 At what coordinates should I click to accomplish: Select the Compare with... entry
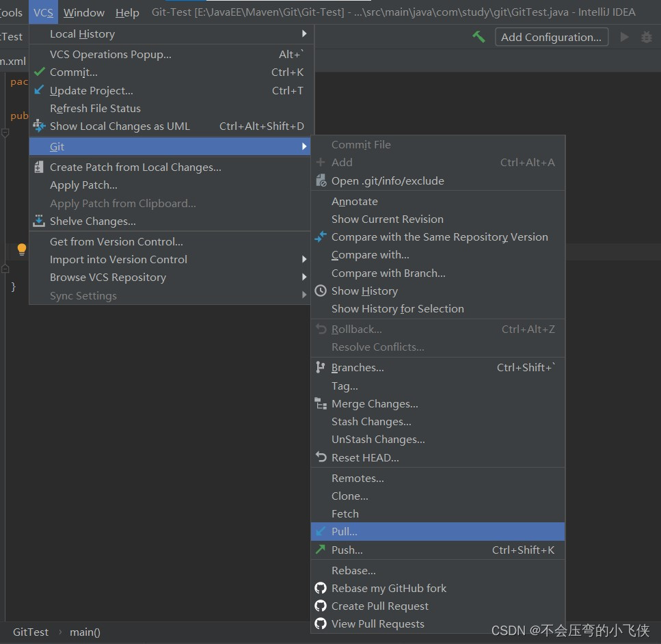(x=438, y=255)
